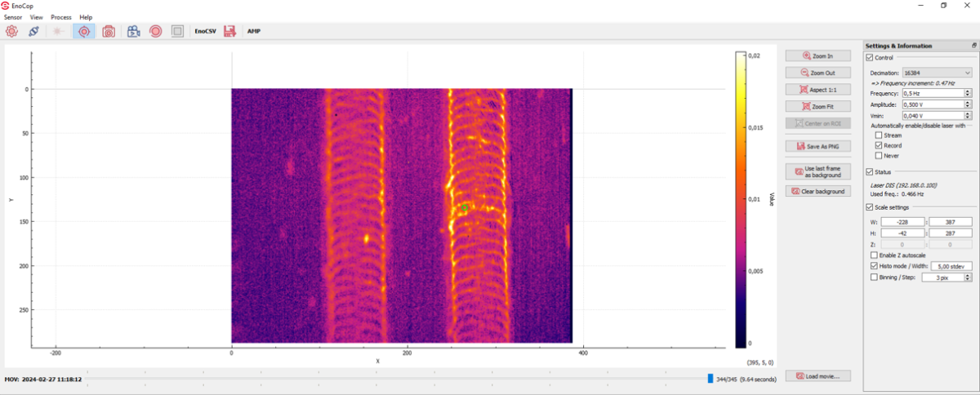The height and width of the screenshot is (395, 980).
Task: Click the sensor connect plug icon
Action: [x=33, y=31]
